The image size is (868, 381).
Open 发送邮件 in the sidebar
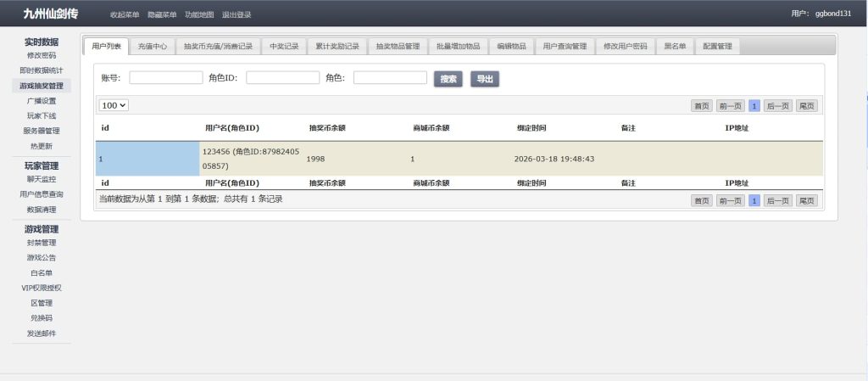click(42, 333)
